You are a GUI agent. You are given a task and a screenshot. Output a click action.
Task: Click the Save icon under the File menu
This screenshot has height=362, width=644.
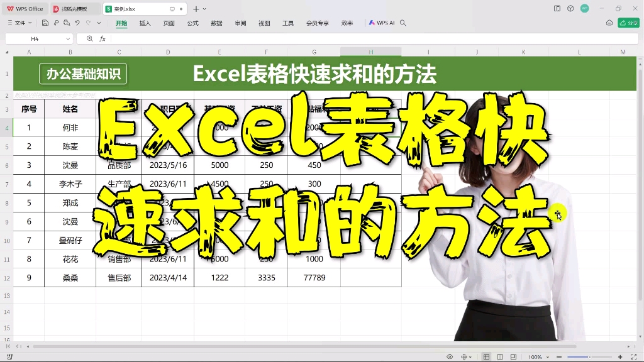tap(45, 23)
